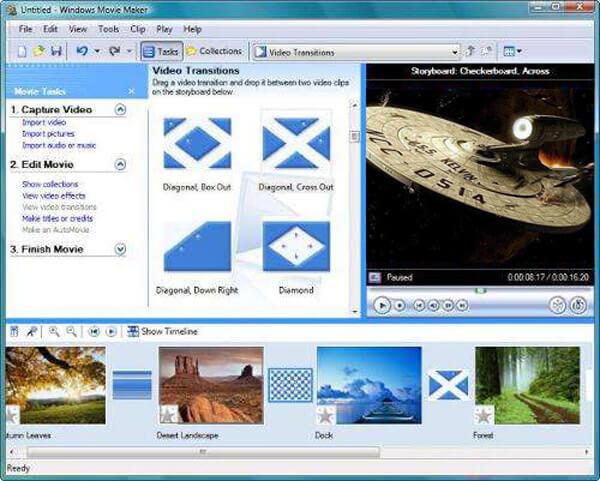Close the Movie Tasks pane

coord(132,91)
